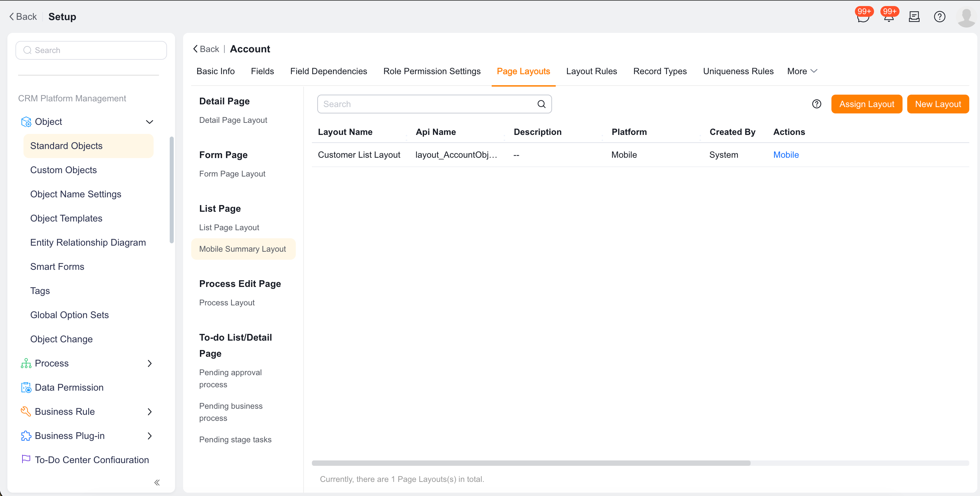Collapse the sidebar with double chevron icon
Viewport: 980px width, 496px height.
(x=157, y=482)
